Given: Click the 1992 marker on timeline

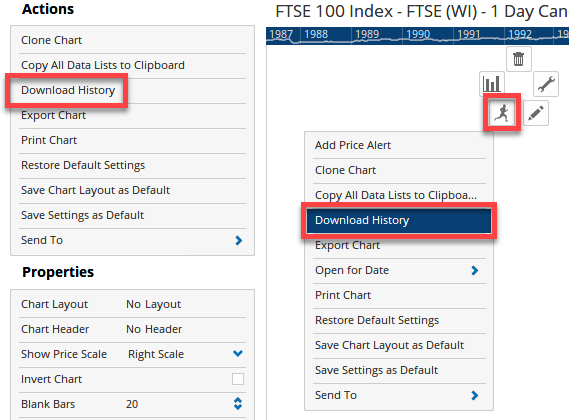Looking at the screenshot, I should tap(520, 34).
